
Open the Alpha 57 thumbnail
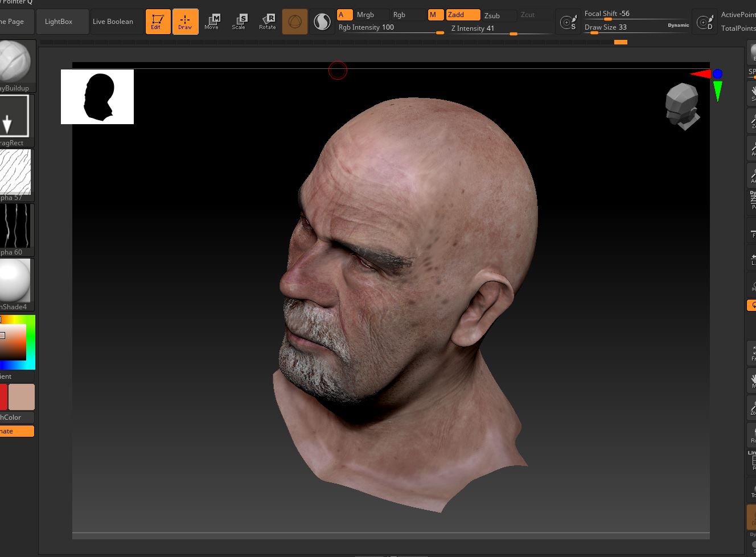point(16,175)
